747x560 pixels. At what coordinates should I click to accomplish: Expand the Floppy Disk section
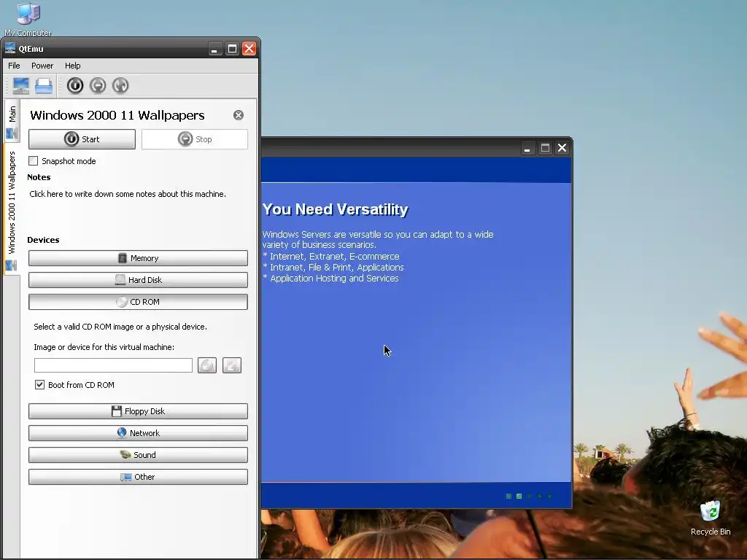coord(138,411)
